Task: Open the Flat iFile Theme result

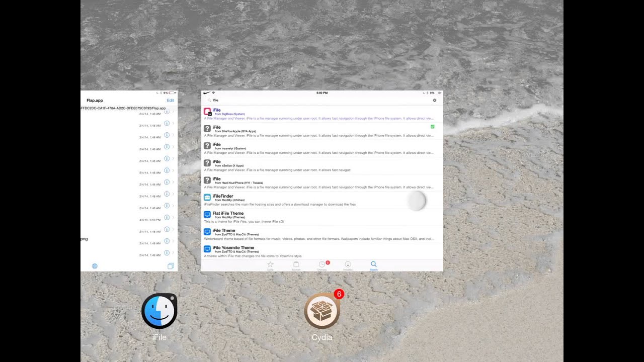Action: pos(322,217)
